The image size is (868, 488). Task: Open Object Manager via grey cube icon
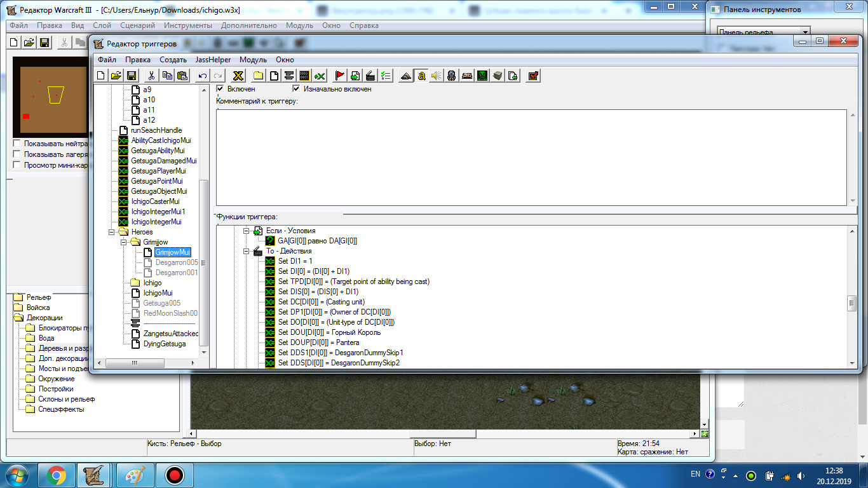pyautogui.click(x=498, y=76)
